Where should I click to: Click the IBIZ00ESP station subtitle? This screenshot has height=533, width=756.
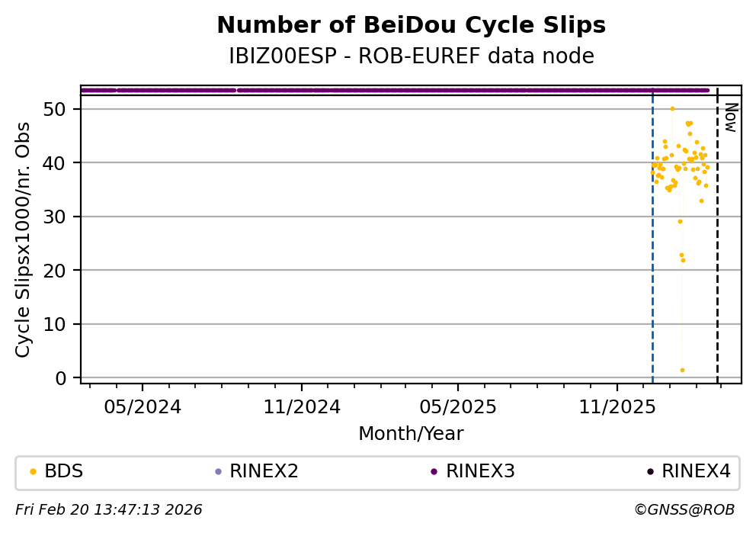pos(411,56)
